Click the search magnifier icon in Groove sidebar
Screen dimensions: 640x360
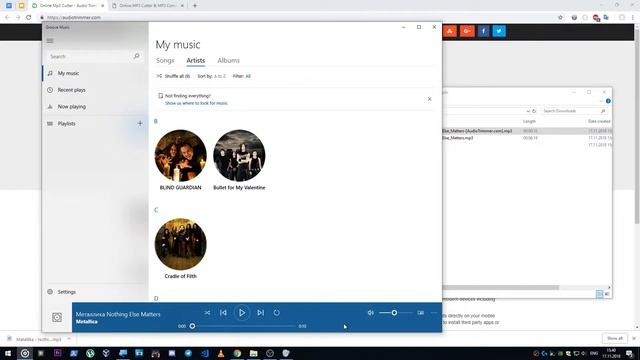coord(136,56)
